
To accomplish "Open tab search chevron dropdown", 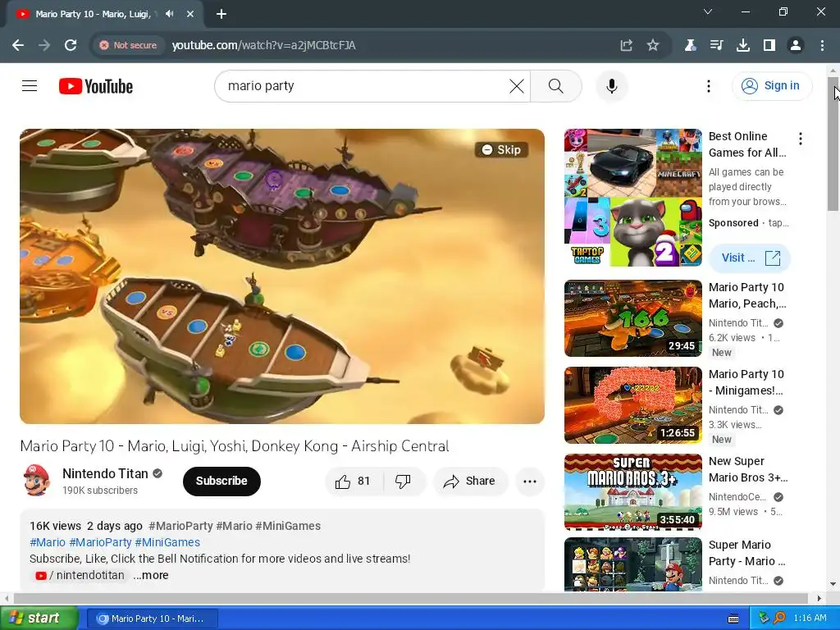I will tap(708, 11).
